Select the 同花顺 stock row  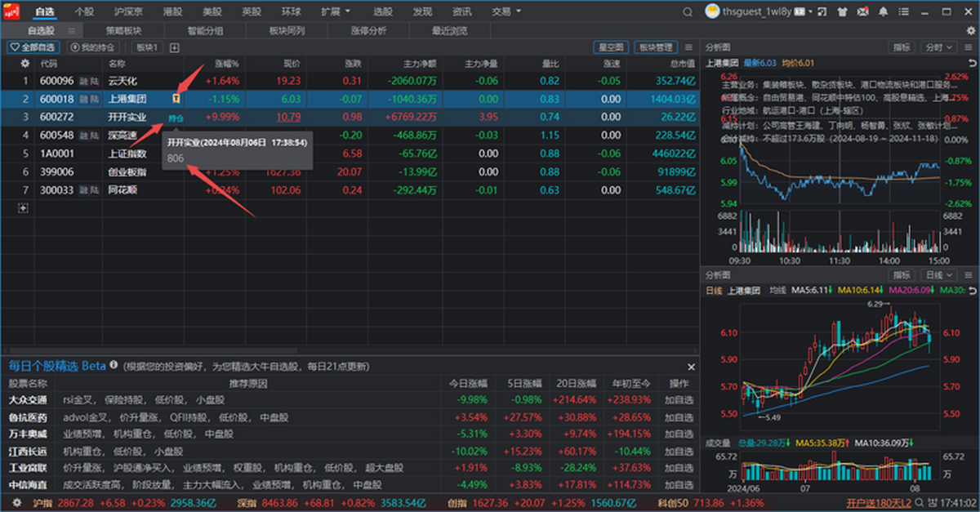350,189
